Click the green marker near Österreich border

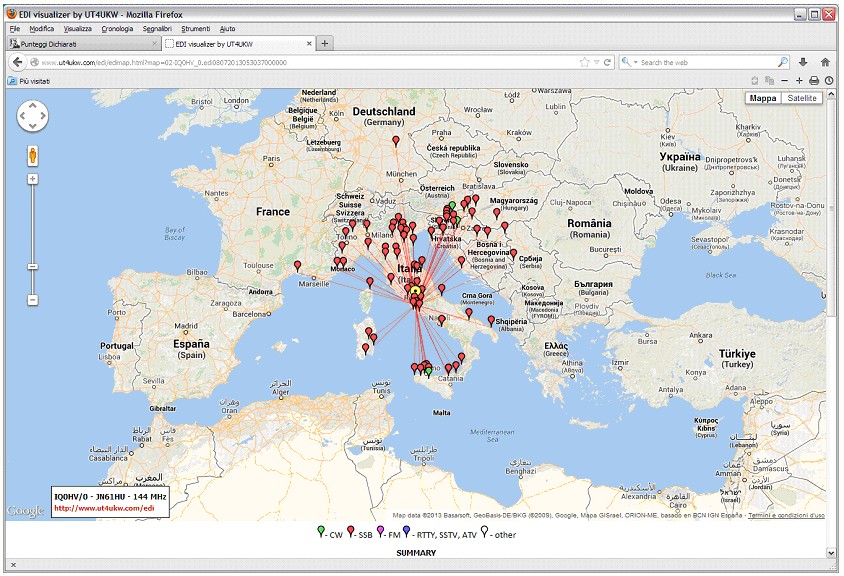coord(453,205)
